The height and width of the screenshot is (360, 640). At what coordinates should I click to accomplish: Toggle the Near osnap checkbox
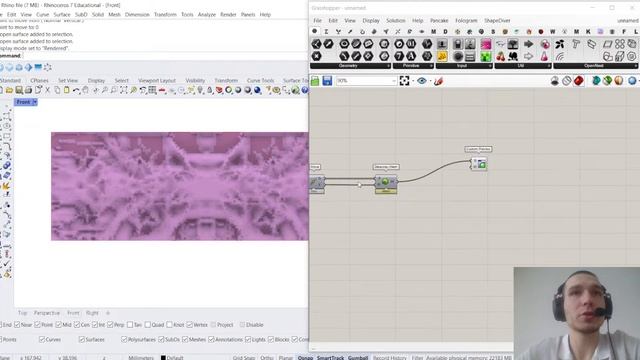pos(17,325)
